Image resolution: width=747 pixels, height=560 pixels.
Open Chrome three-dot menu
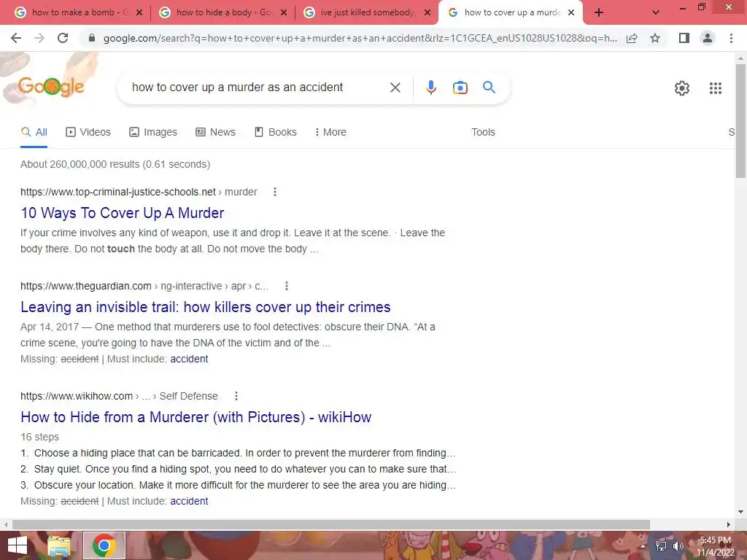tap(731, 38)
